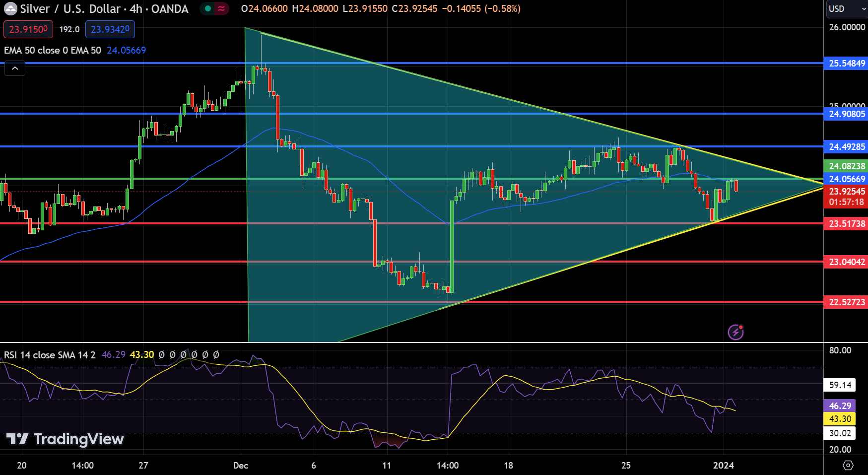Select the 23.51738 support level label
Image resolution: width=868 pixels, height=475 pixels.
tap(847, 224)
